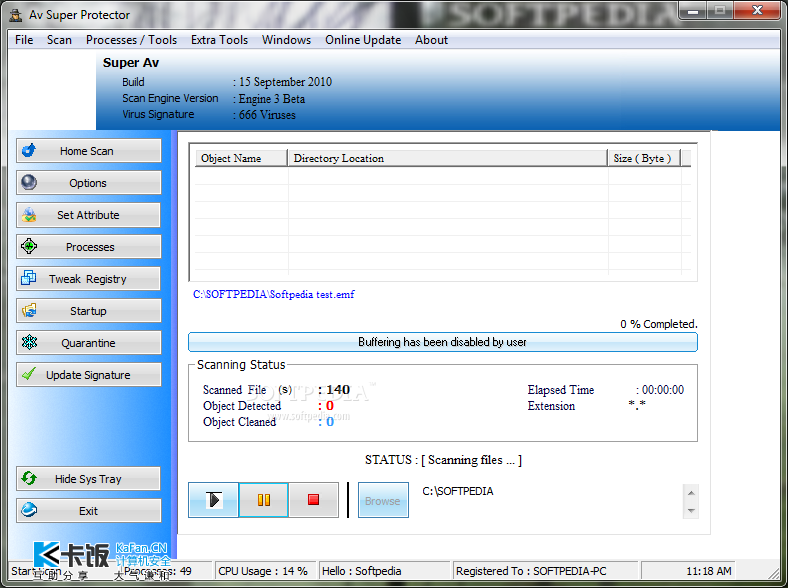Click the CPU Usage : 14 % status
The image size is (788, 588).
pyautogui.click(x=263, y=571)
